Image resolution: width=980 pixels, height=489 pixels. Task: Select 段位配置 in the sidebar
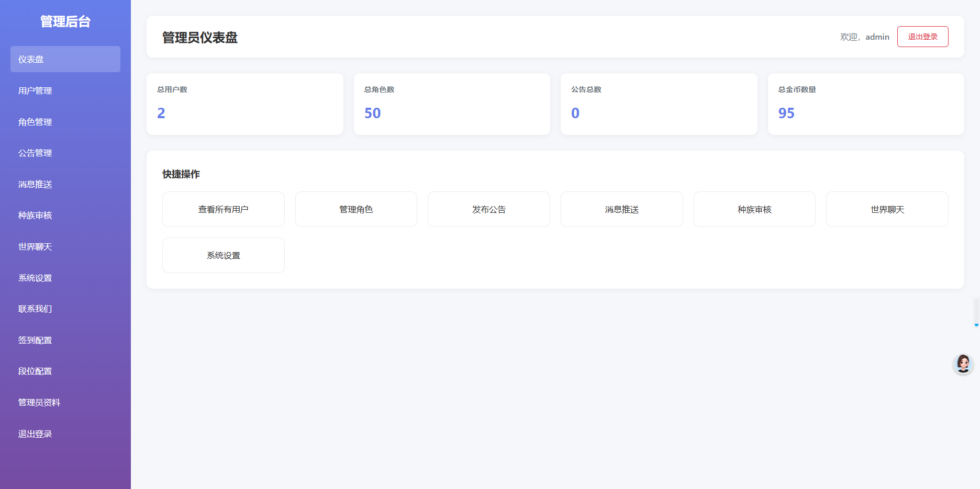pyautogui.click(x=65, y=371)
